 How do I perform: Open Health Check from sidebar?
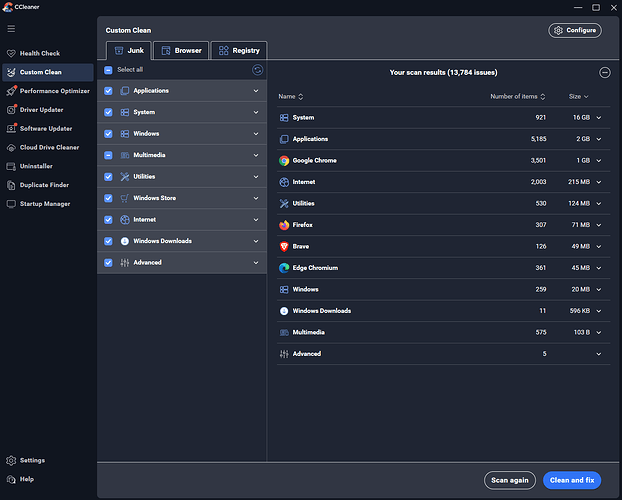40,53
